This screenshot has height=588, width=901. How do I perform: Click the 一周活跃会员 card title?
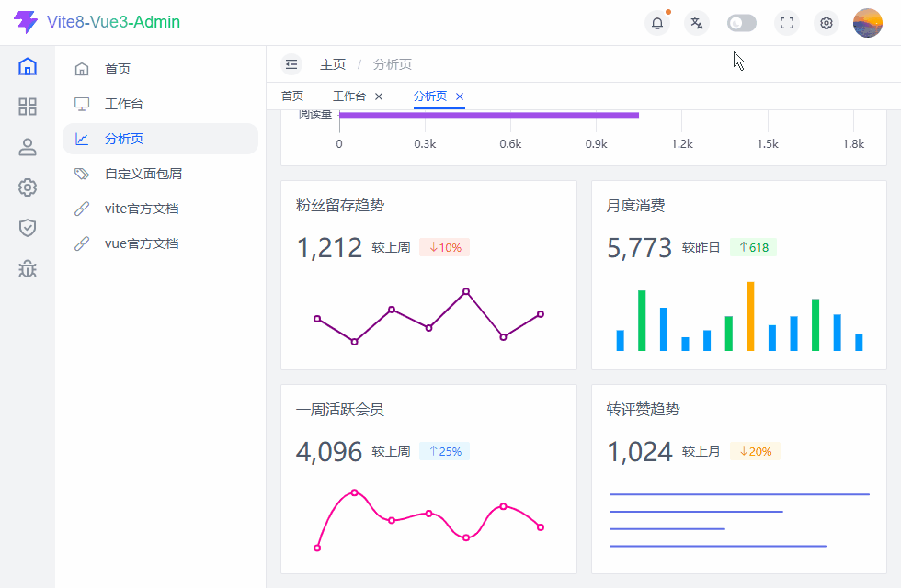point(340,410)
